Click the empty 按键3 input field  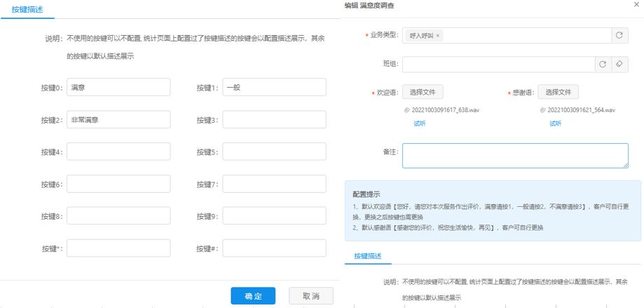(274, 120)
